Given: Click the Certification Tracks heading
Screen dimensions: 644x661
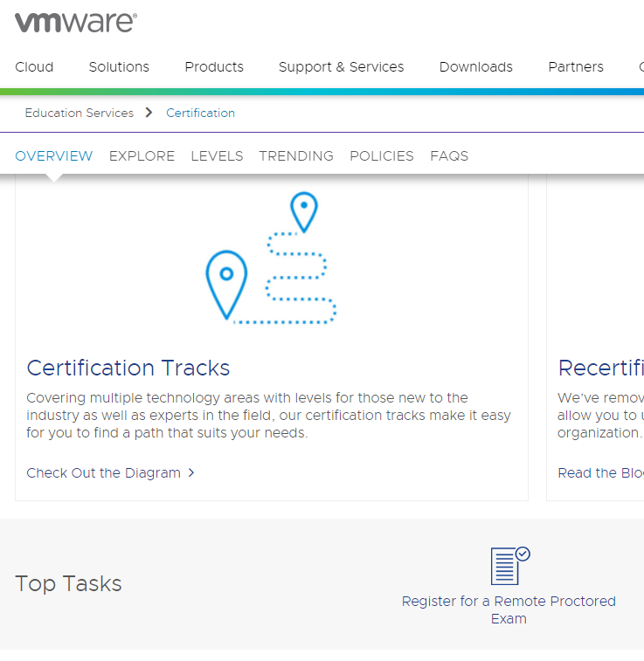Looking at the screenshot, I should [x=128, y=368].
